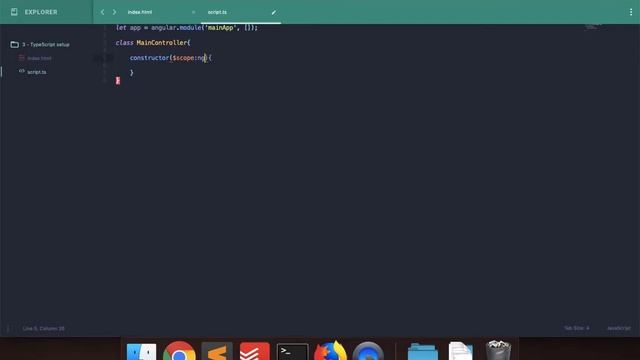
Task: Open QuickTime Player from the dock
Action: tap(368, 351)
